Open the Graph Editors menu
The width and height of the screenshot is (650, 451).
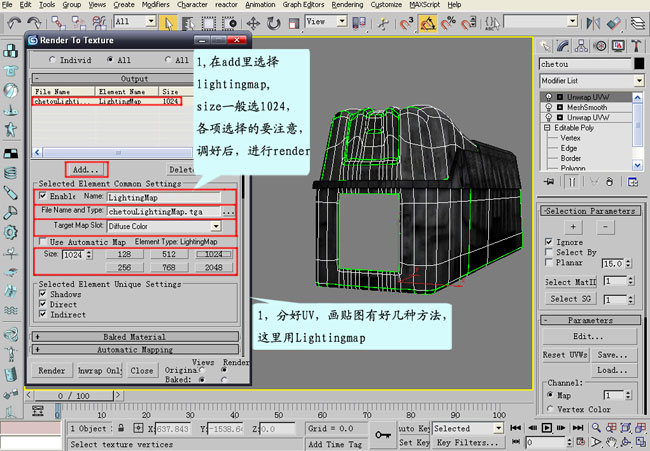pos(303,5)
